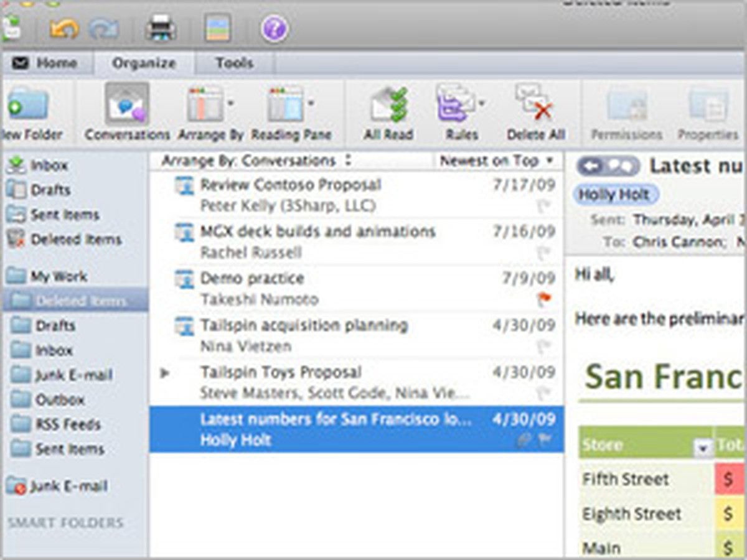Toggle flag on MGX deck builds message

point(544,253)
